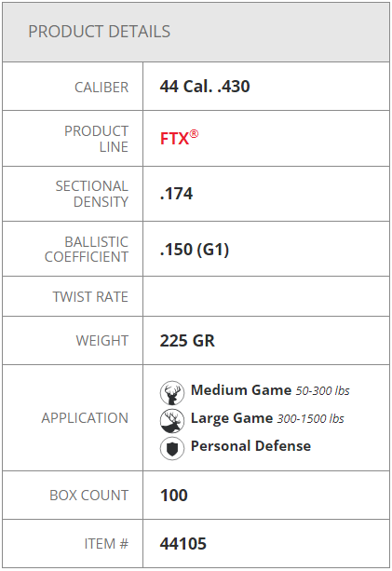Click the Medium Game deer icon
Viewport: 392px width, 571px height.
(172, 393)
